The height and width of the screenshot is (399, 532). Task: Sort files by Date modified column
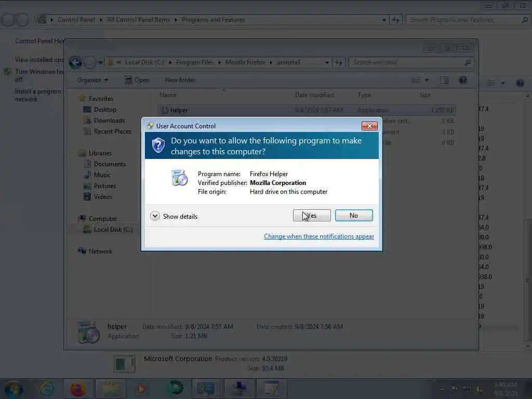[314, 95]
